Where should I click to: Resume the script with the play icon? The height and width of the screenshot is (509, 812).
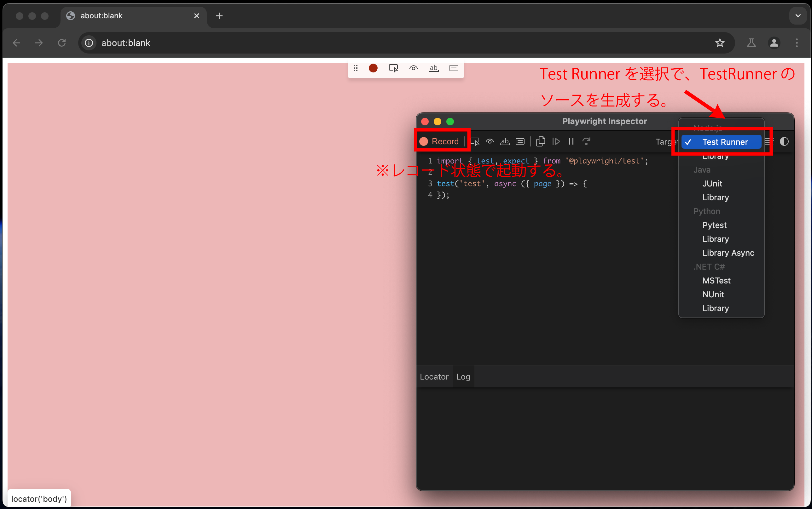[x=556, y=141]
